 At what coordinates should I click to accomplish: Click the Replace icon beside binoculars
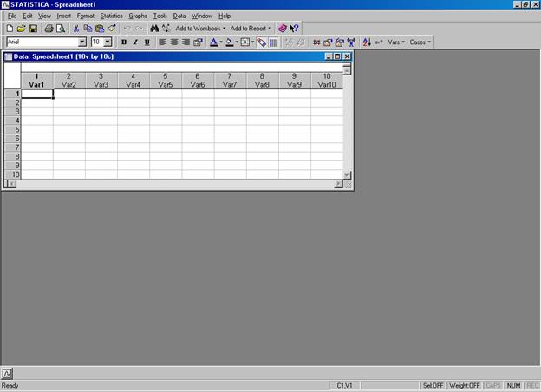click(x=166, y=29)
